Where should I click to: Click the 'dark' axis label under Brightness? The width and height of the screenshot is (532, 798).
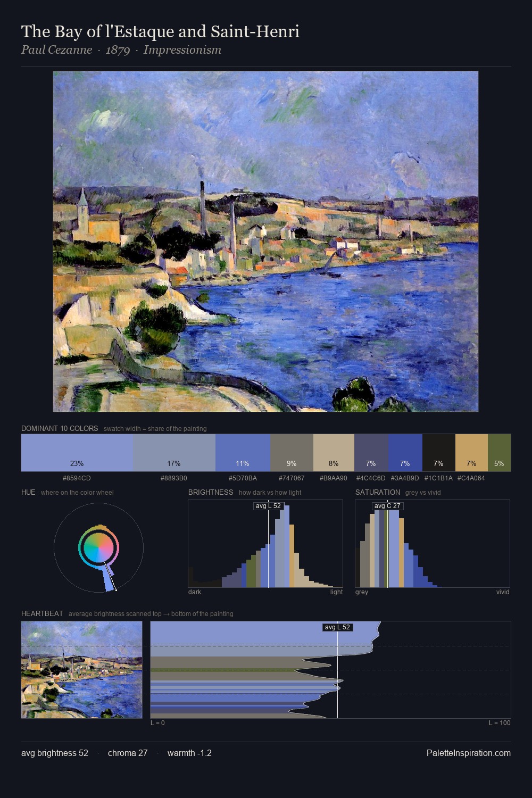(195, 592)
